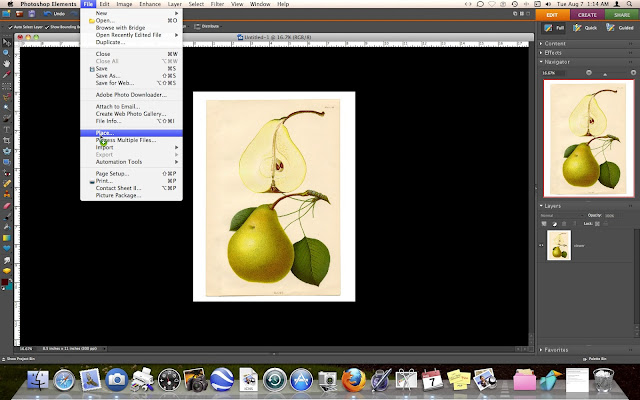Click Show Project Bin
This screenshot has height=400, width=640.
click(x=19, y=359)
